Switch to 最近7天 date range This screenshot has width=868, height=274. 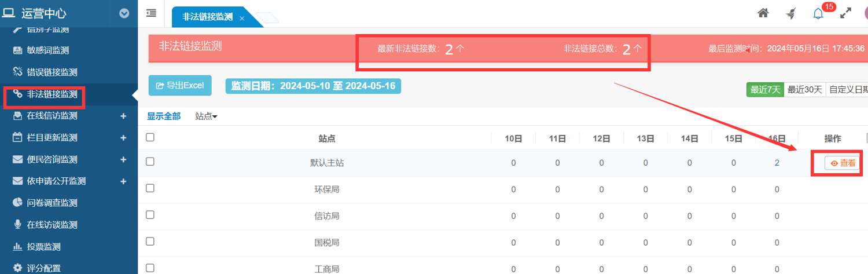click(765, 90)
